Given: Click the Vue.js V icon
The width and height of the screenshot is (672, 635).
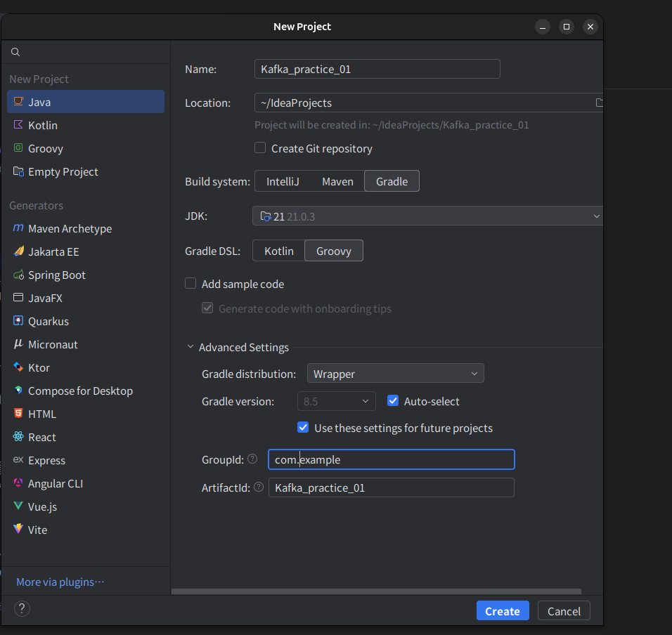Looking at the screenshot, I should tap(18, 506).
